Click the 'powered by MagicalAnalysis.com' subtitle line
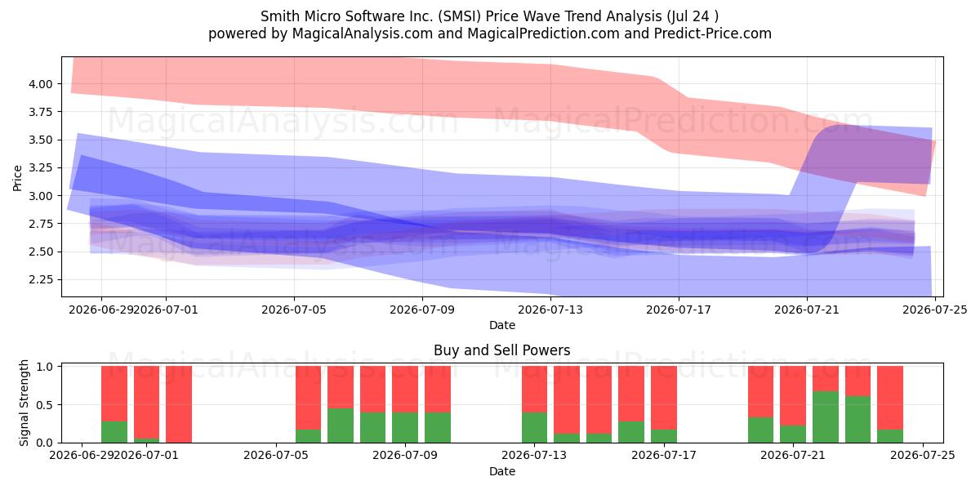This screenshot has width=980, height=490. tap(490, 33)
